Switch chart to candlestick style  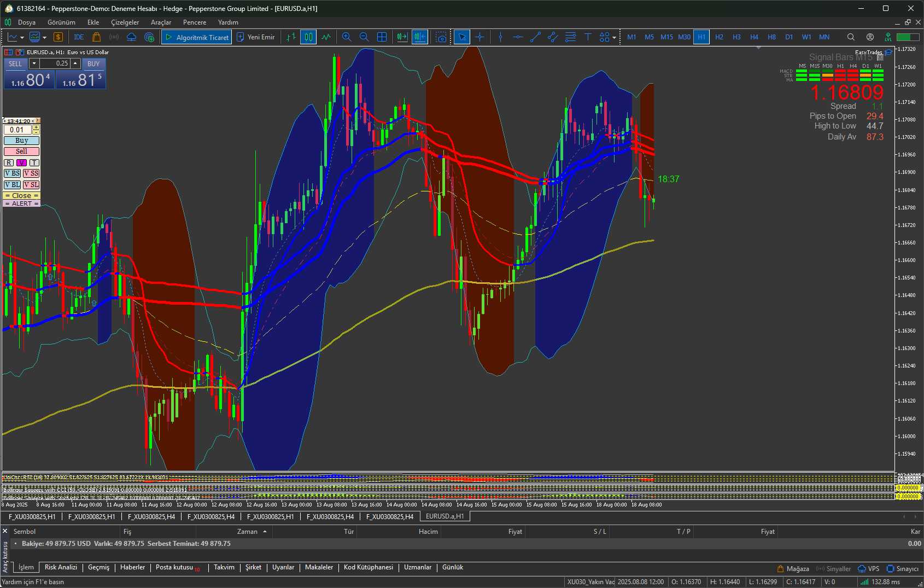click(x=308, y=37)
